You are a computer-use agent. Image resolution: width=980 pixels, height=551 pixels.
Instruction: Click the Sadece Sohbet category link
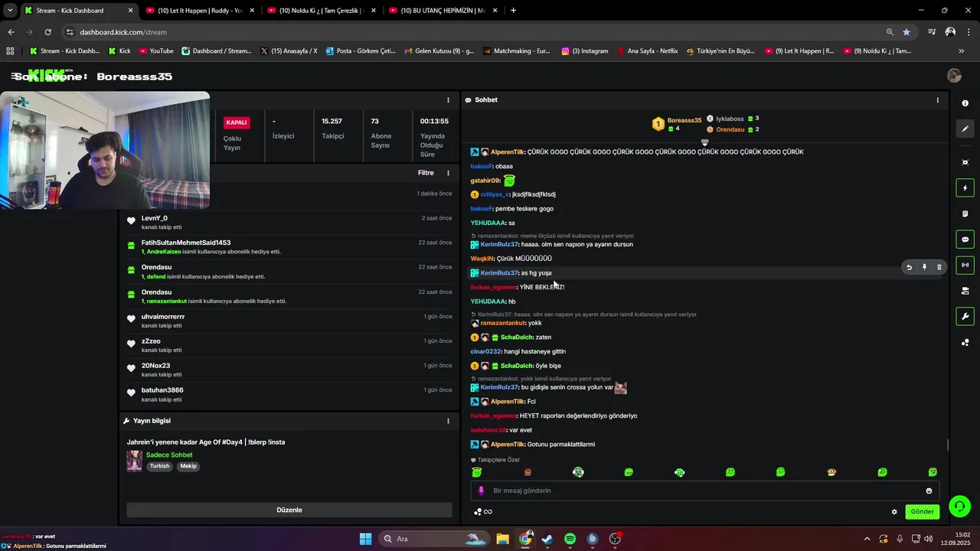pyautogui.click(x=169, y=455)
